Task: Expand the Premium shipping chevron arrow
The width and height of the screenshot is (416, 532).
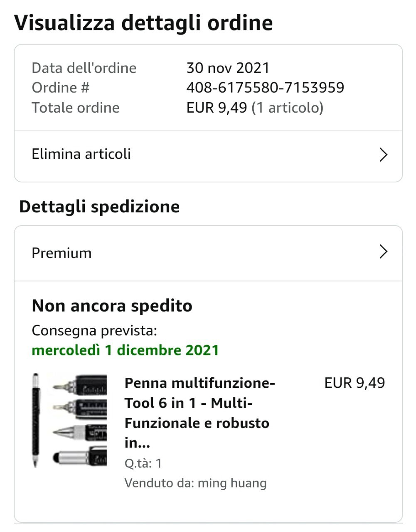Action: (383, 252)
